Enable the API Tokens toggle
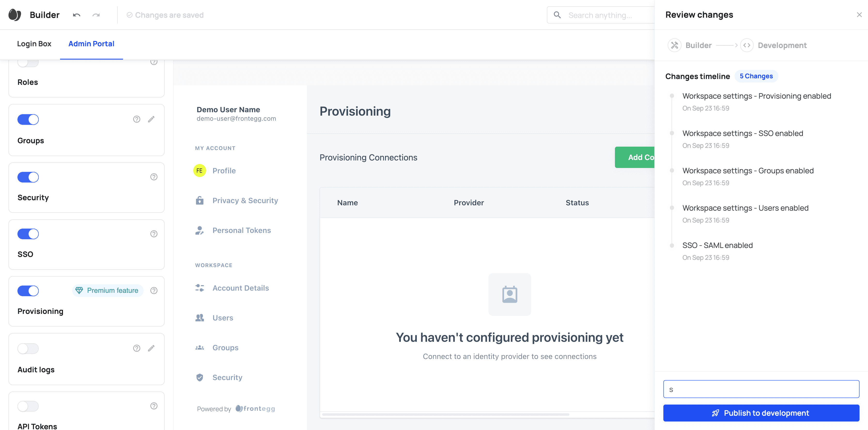The image size is (868, 430). click(28, 406)
